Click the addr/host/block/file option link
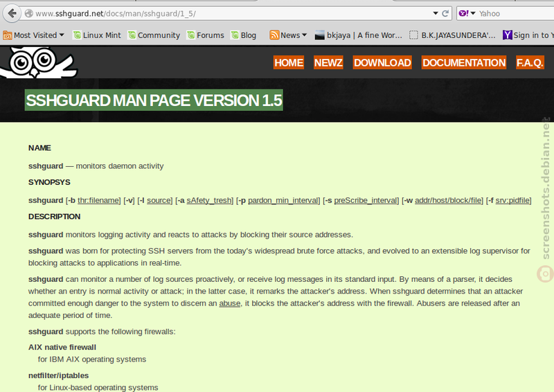This screenshot has width=554, height=392. (448, 200)
